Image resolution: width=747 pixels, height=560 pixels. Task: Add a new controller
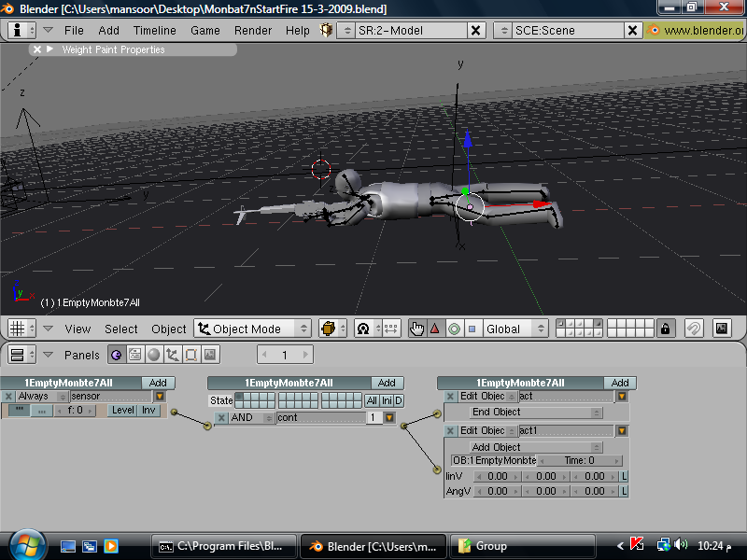(x=387, y=383)
